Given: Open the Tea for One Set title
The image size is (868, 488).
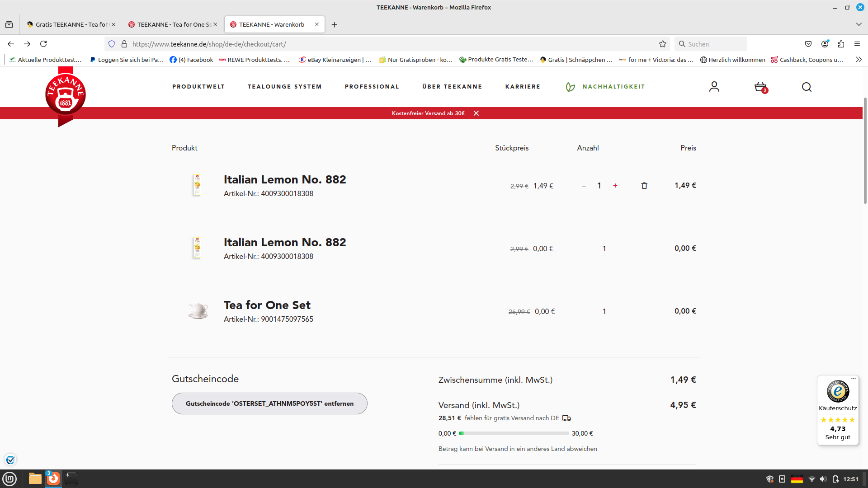Looking at the screenshot, I should 267,305.
